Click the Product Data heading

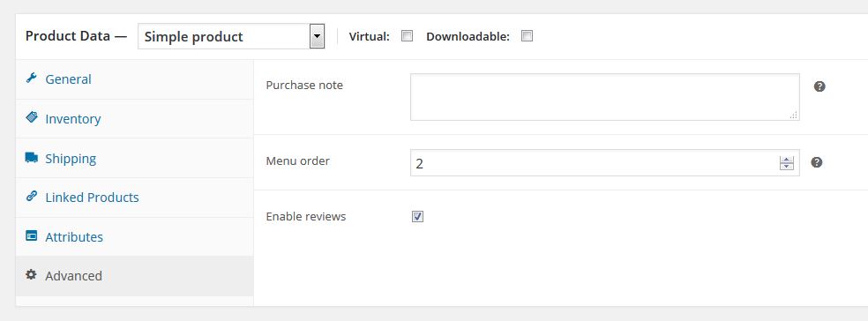click(76, 36)
